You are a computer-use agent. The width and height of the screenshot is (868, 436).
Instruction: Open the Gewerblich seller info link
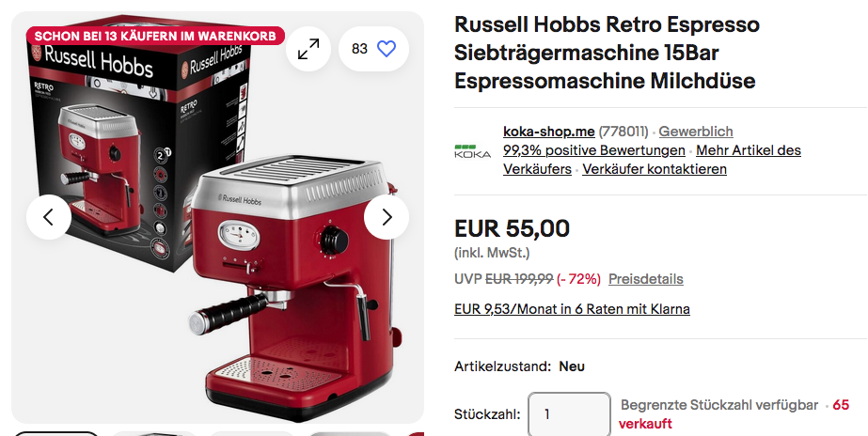tap(695, 132)
